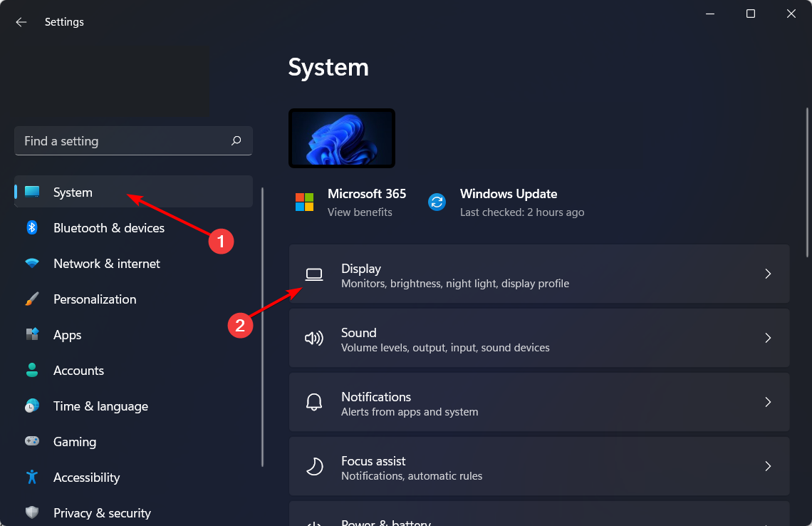The height and width of the screenshot is (526, 812).
Task: Click the Windows Update title
Action: pyautogui.click(x=509, y=194)
